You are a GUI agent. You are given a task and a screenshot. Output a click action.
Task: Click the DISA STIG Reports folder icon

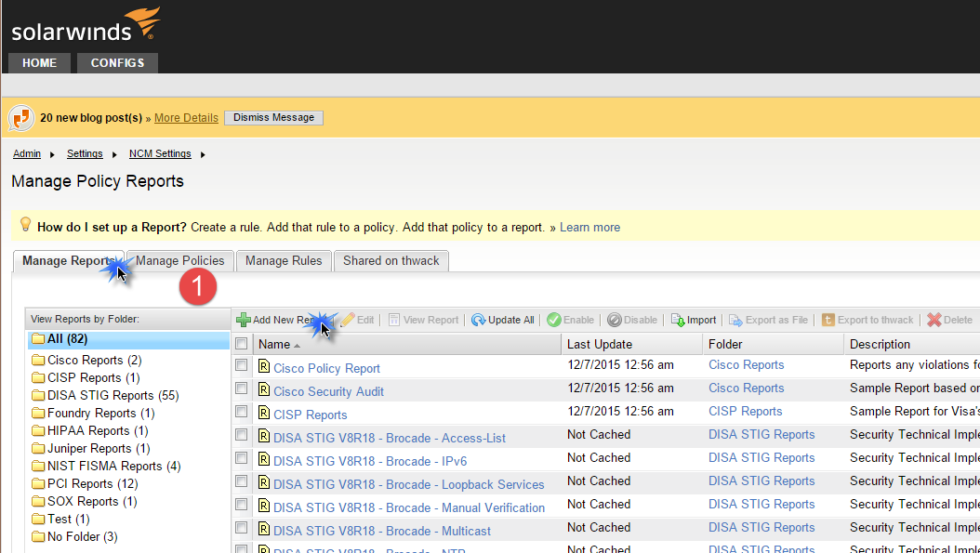coord(38,396)
